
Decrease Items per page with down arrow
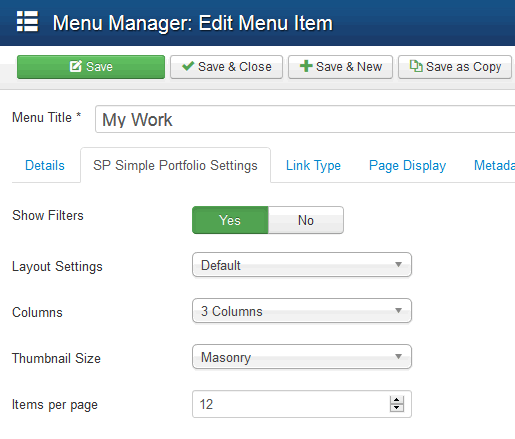click(397, 408)
